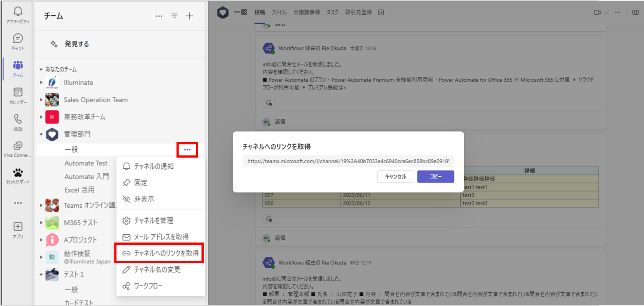Dismiss the dialog with キャンセル
The image size is (644, 306).
[395, 176]
